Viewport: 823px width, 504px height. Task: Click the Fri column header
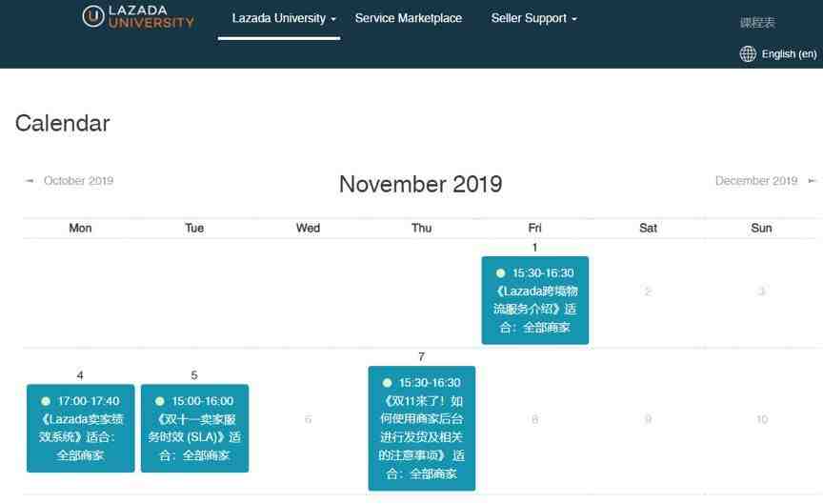click(x=534, y=228)
